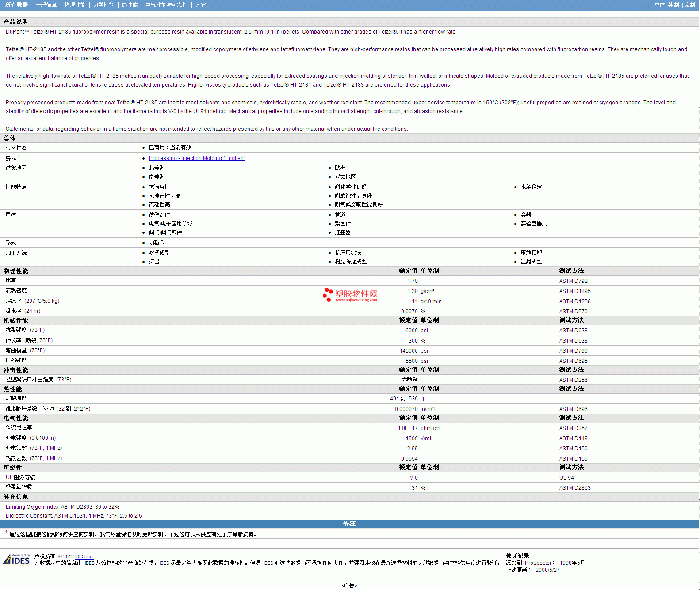Select the 所有数据 tab
Screen dimensions: 700x590
coord(16,5)
